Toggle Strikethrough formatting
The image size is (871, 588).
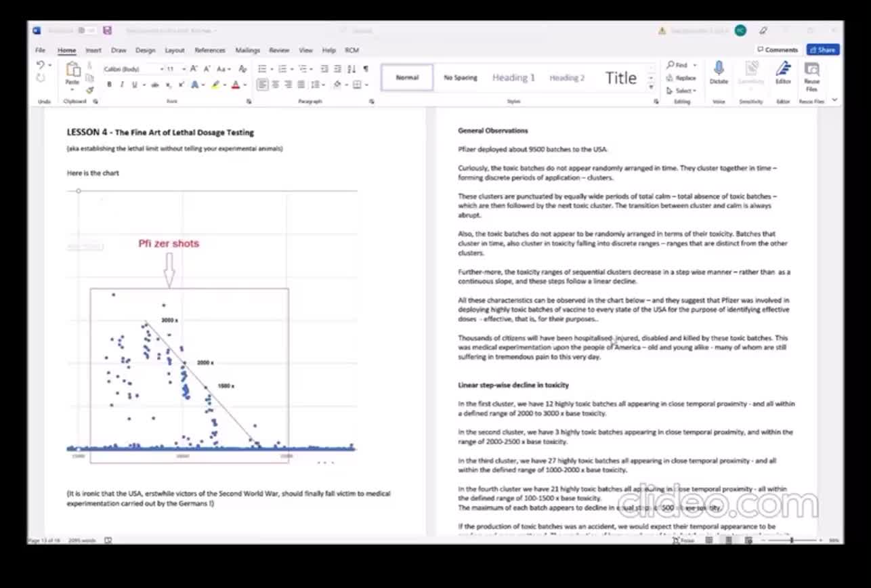[x=155, y=85]
